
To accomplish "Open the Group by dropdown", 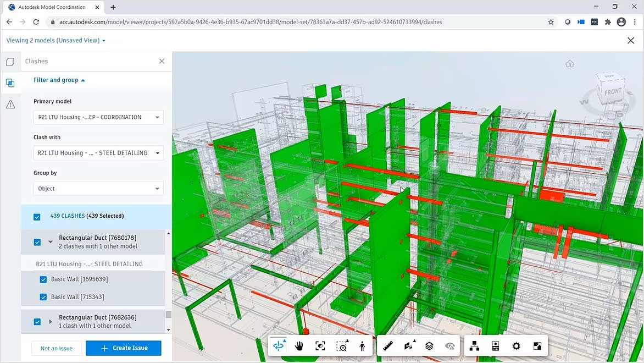I will 98,188.
